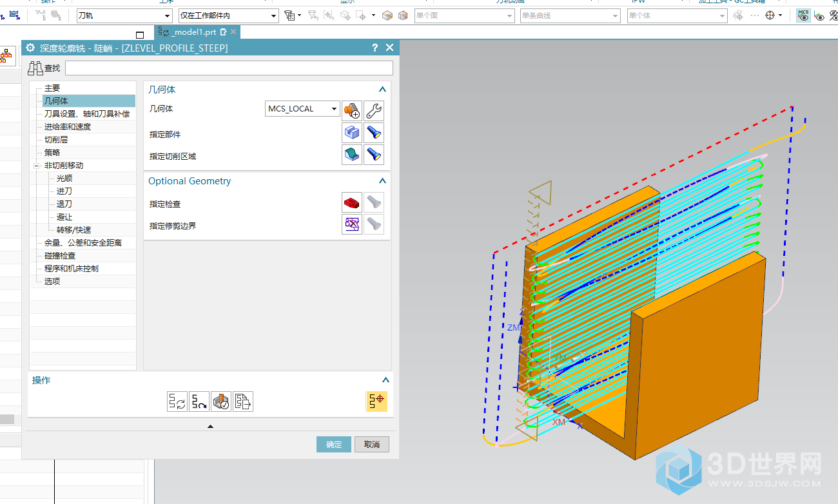
Task: Click the Generate tool path icon
Action: click(177, 402)
